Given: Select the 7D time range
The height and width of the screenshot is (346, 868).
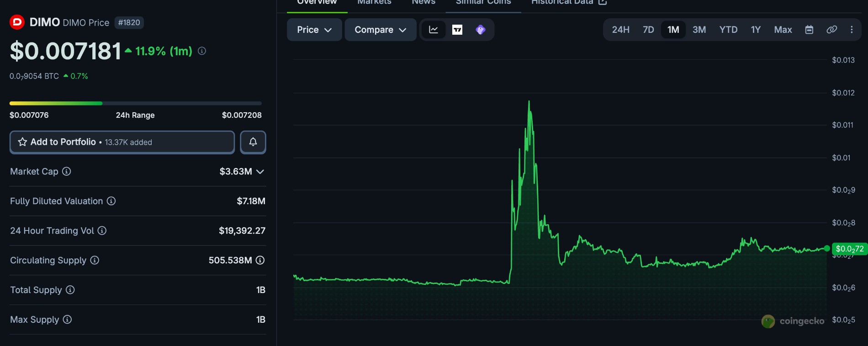Looking at the screenshot, I should [648, 30].
